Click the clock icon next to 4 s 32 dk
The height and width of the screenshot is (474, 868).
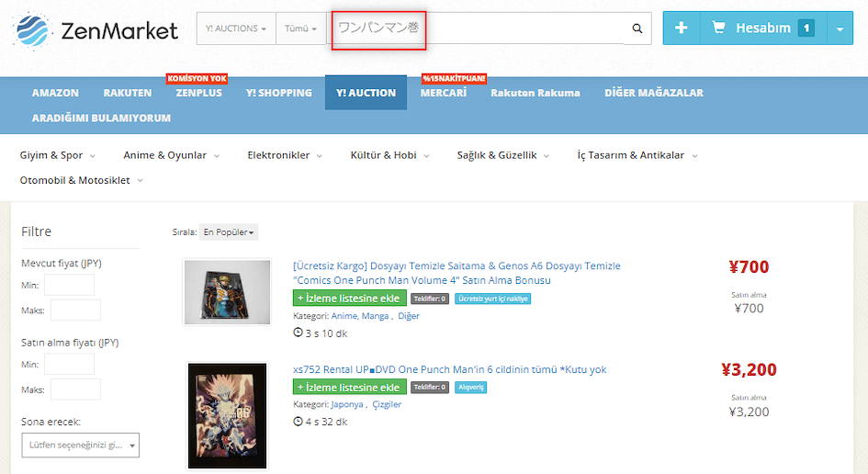coord(298,422)
